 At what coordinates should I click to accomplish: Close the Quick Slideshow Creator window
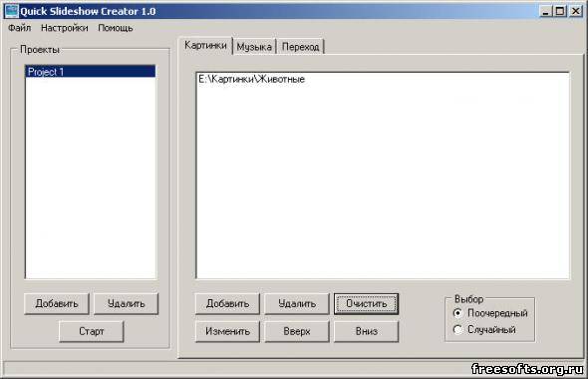point(576,11)
